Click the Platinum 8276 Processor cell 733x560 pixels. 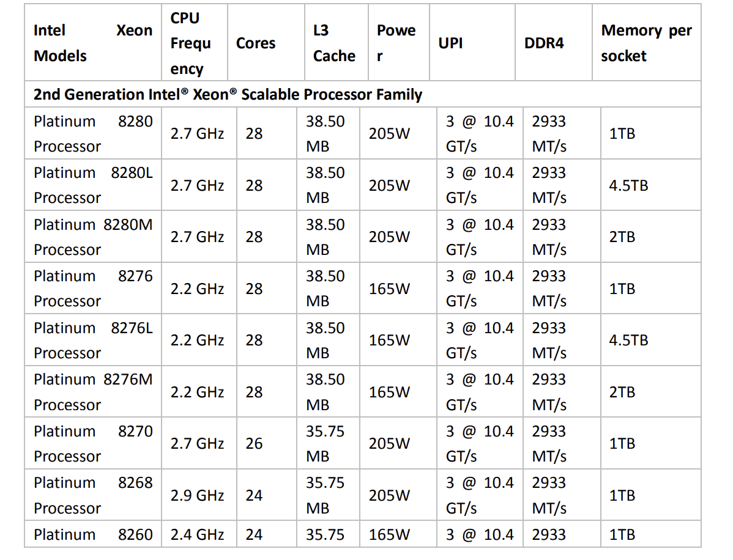point(93,289)
